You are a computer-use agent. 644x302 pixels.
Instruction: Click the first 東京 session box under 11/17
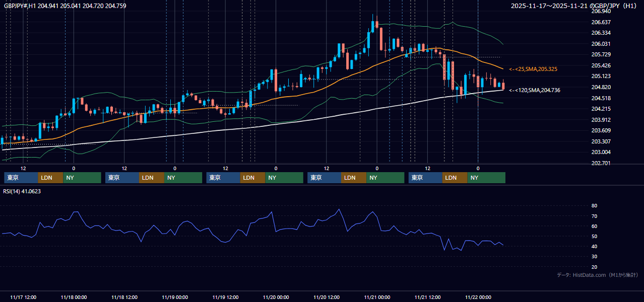tap(21, 178)
